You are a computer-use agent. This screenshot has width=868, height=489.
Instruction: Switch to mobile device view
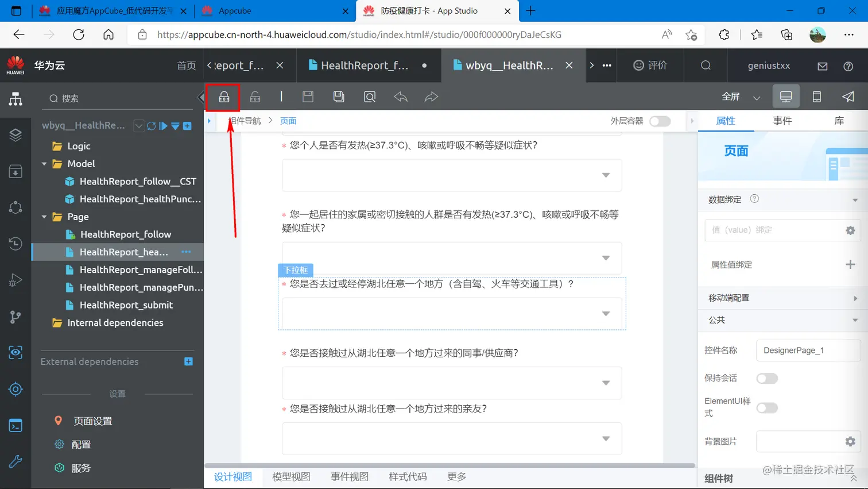click(x=816, y=97)
